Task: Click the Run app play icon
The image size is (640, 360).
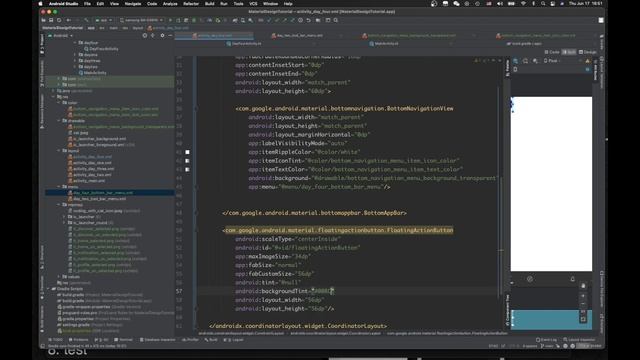Action: coord(170,20)
